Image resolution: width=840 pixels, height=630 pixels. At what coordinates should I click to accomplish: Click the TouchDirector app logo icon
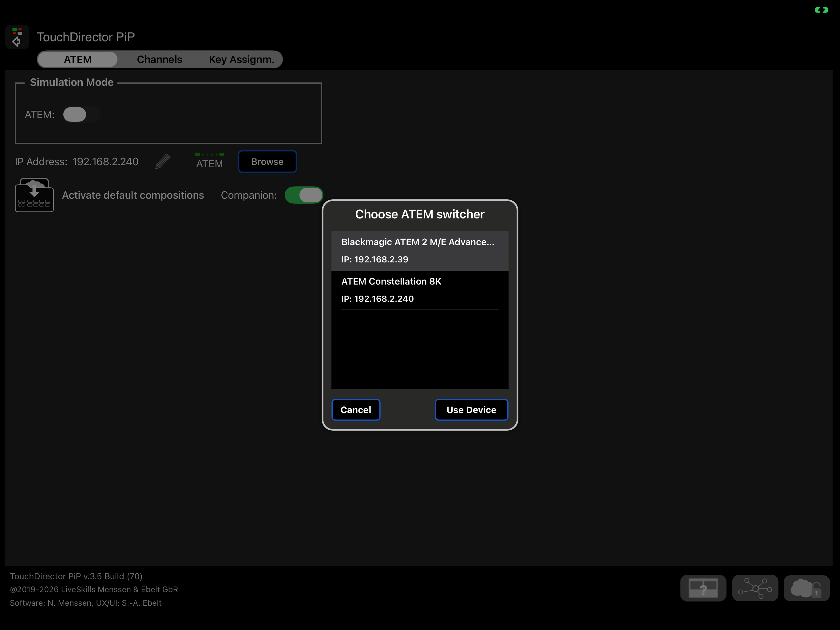(17, 37)
